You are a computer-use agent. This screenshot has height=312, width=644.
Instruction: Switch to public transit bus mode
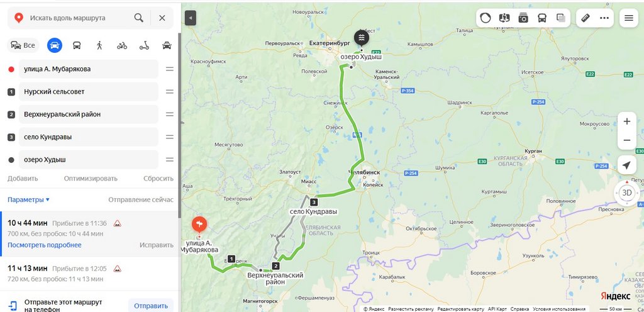77,45
